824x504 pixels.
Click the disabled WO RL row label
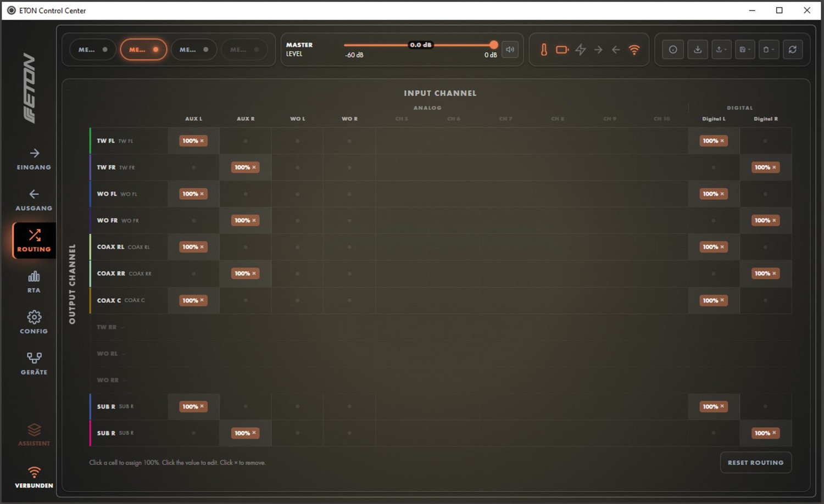click(x=107, y=354)
